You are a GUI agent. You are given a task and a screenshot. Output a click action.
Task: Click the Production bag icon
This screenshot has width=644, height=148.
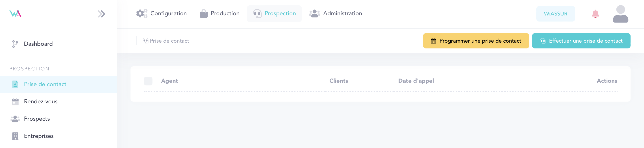click(204, 13)
